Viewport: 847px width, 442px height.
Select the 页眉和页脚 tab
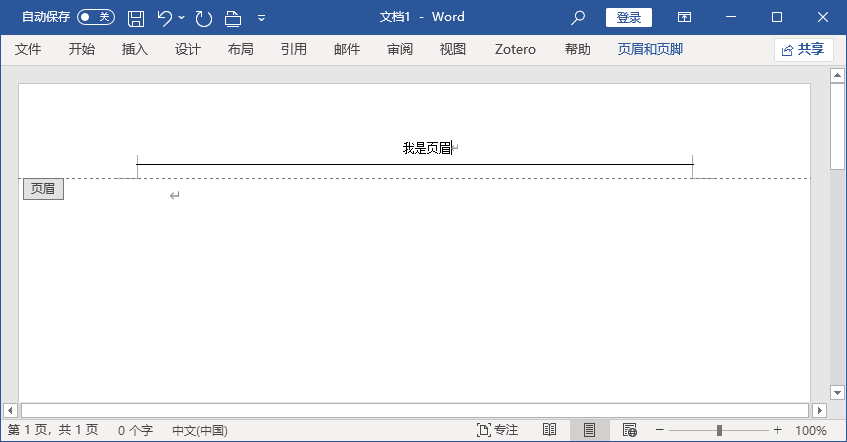650,49
